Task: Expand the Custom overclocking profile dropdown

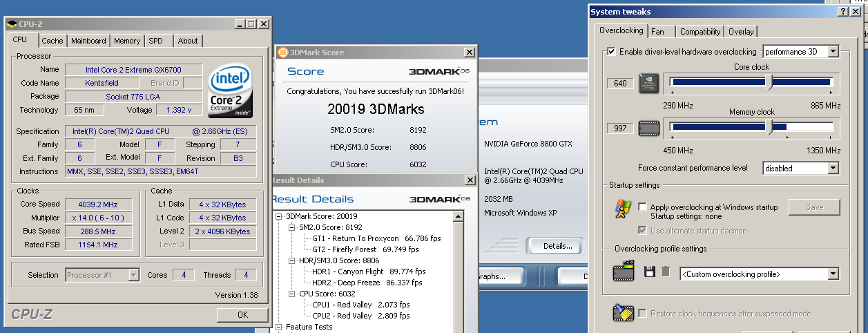Action: pos(832,274)
